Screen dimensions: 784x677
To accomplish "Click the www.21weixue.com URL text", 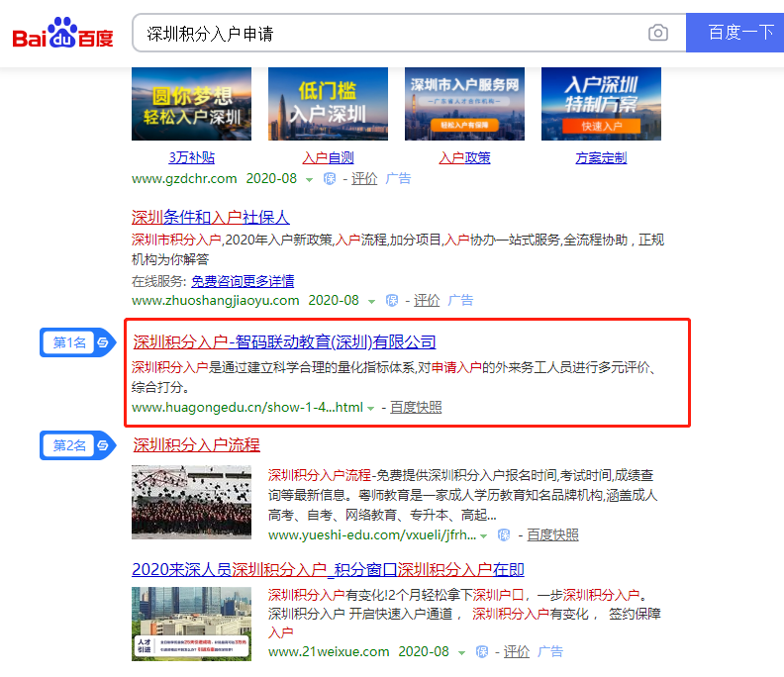I will pyautogui.click(x=329, y=651).
